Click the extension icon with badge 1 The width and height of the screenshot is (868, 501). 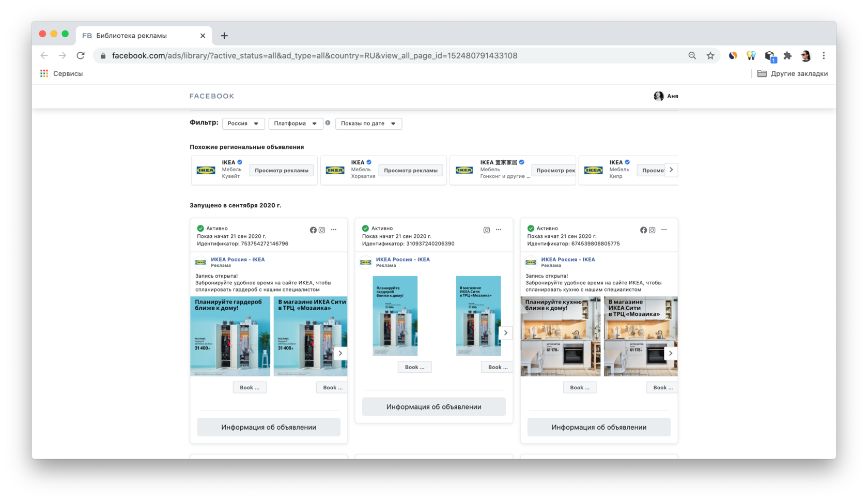tap(770, 56)
